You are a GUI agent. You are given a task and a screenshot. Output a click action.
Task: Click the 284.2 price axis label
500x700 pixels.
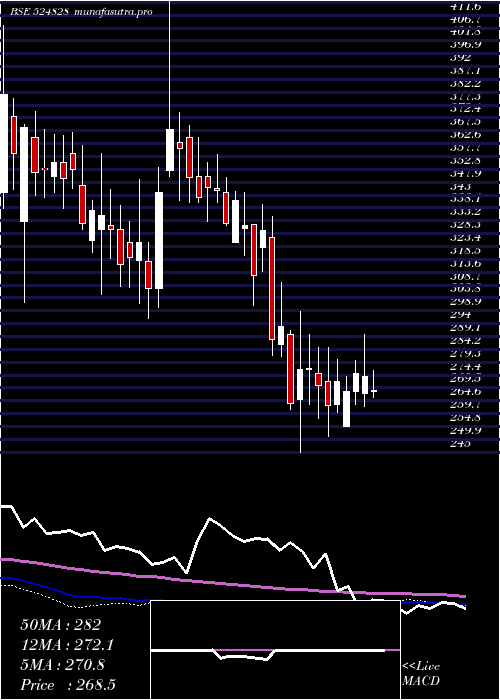[x=466, y=341]
